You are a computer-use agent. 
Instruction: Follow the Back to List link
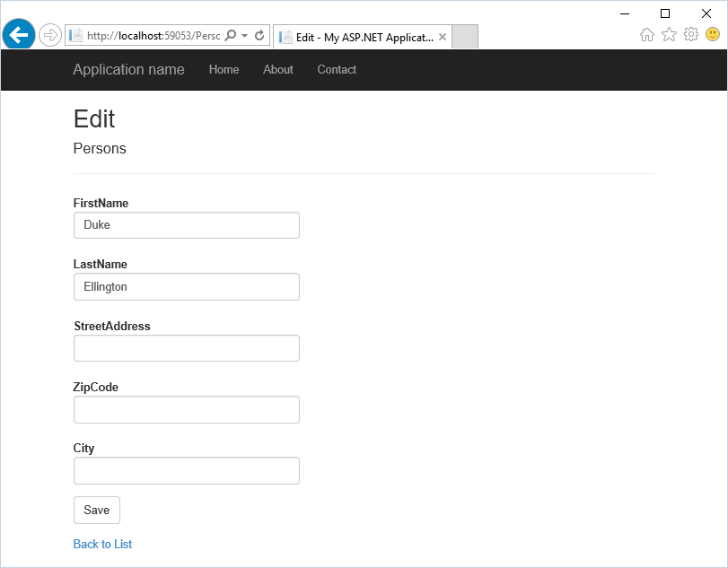coord(102,544)
